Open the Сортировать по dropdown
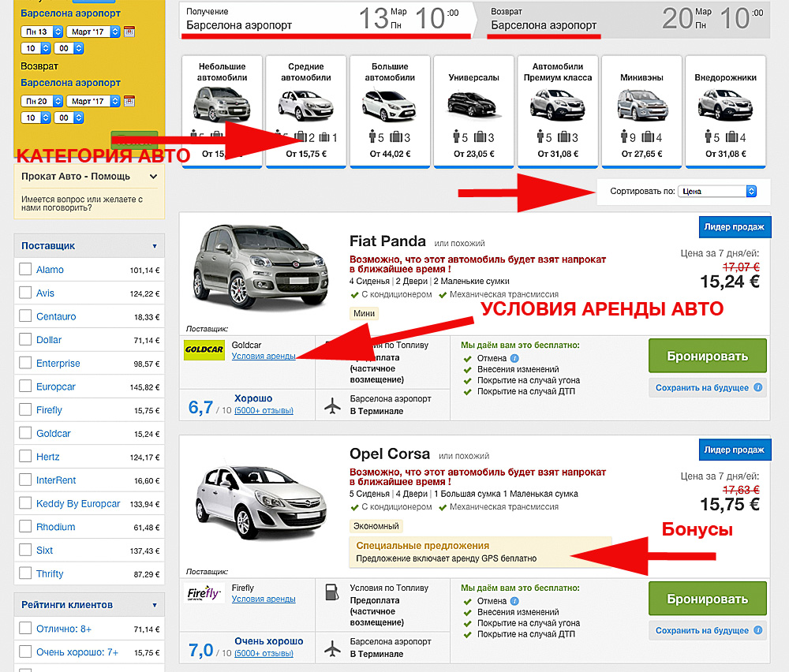Image resolution: width=789 pixels, height=672 pixels. click(x=717, y=191)
